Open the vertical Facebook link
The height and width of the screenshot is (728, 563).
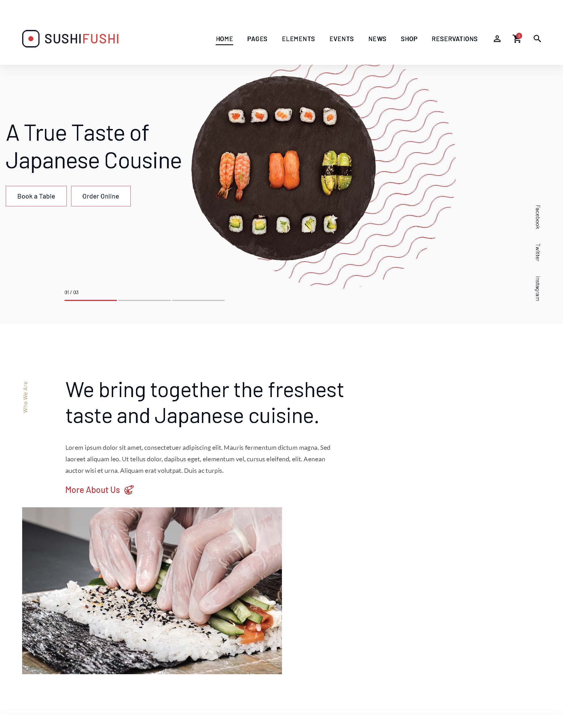537,217
